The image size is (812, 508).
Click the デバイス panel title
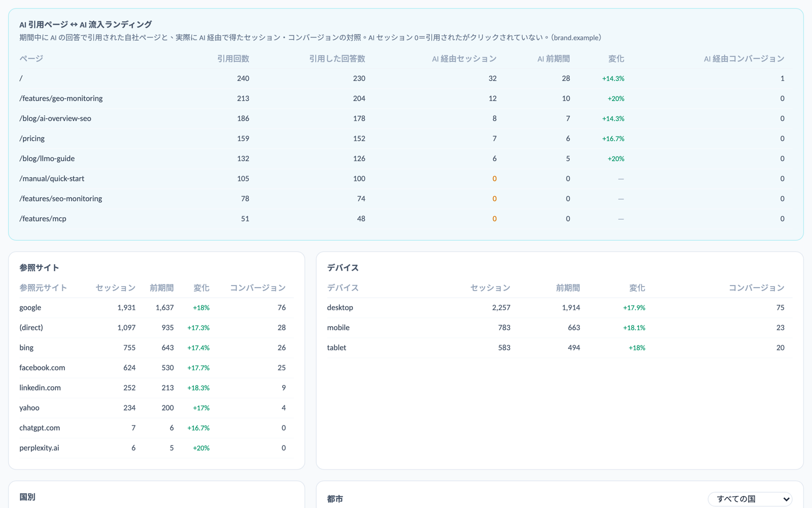pos(343,268)
